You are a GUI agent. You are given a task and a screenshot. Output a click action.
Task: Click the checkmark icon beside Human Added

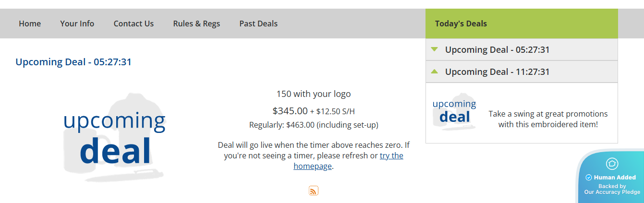[x=588, y=178]
